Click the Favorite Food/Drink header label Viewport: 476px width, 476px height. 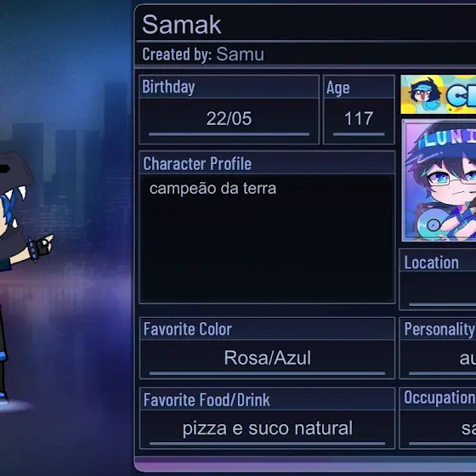point(207,399)
